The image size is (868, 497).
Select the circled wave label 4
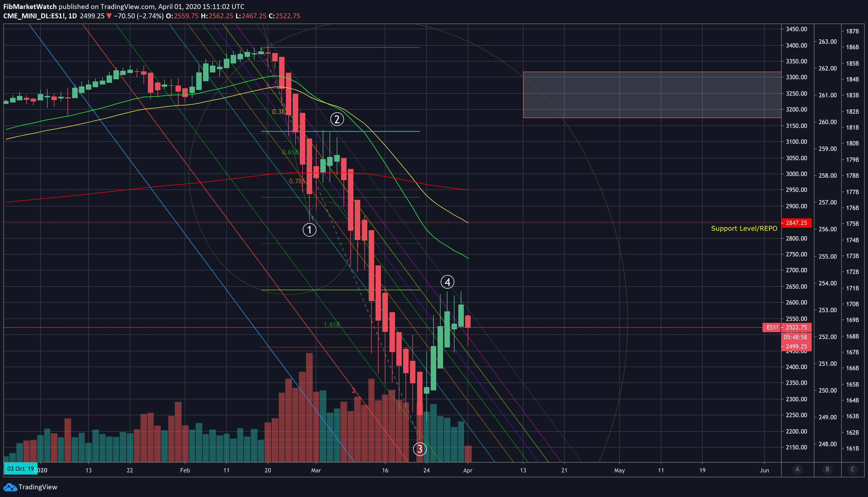click(447, 282)
